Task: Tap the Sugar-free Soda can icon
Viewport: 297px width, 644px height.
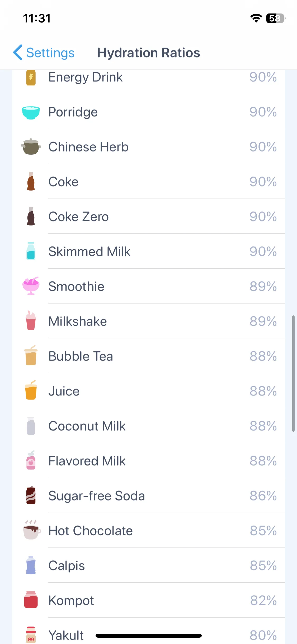Action: [x=31, y=495]
